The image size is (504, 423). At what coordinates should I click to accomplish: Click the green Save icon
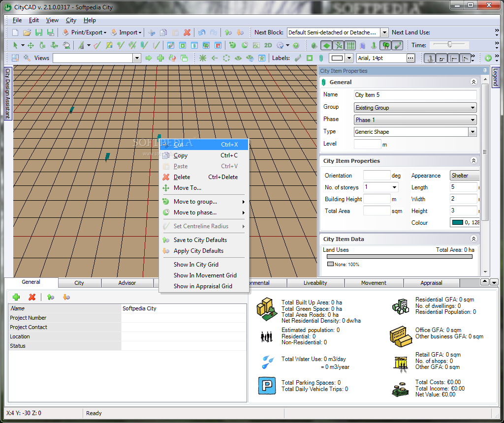39,32
